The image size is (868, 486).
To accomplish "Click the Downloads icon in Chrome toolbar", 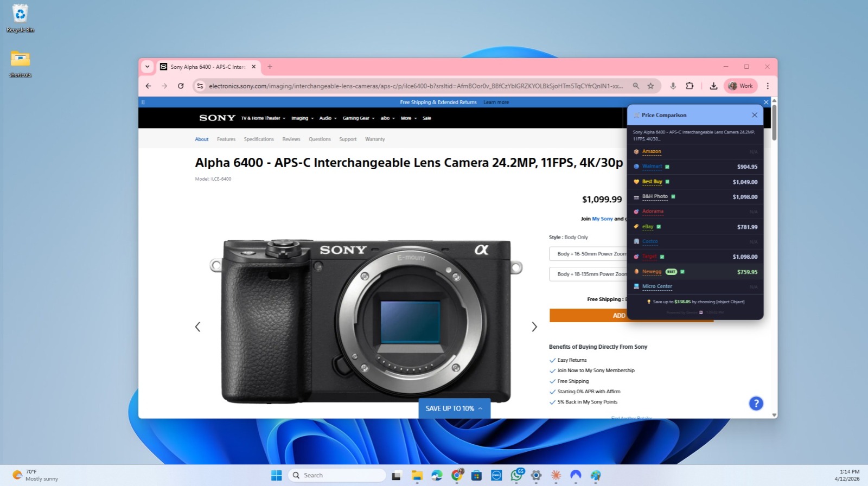I will 713,86.
